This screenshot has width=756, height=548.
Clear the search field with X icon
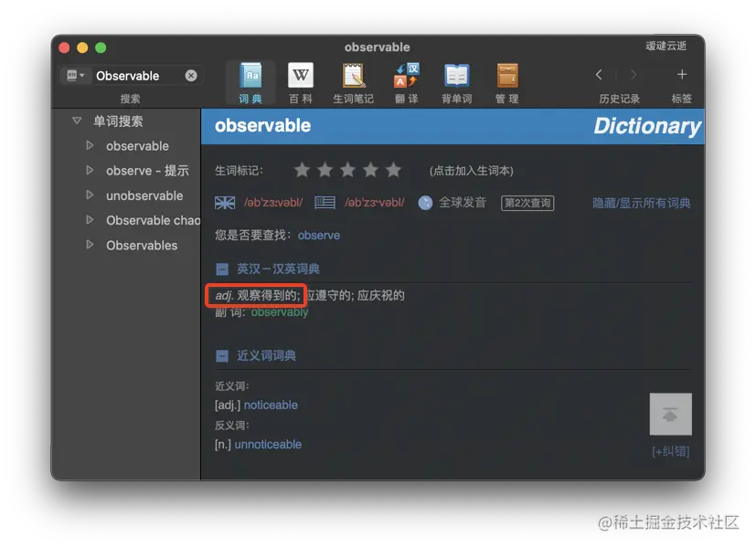191,76
